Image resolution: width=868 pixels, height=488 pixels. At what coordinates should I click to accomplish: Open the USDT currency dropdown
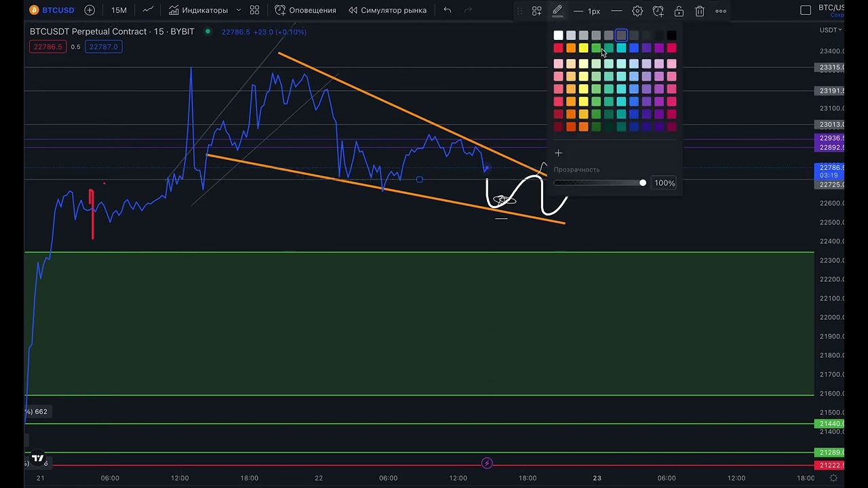[831, 30]
